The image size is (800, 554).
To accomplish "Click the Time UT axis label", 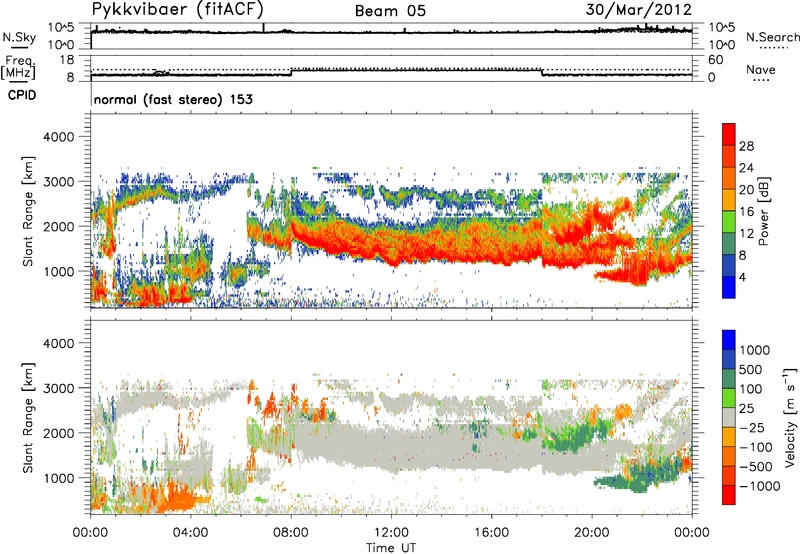I will [391, 548].
